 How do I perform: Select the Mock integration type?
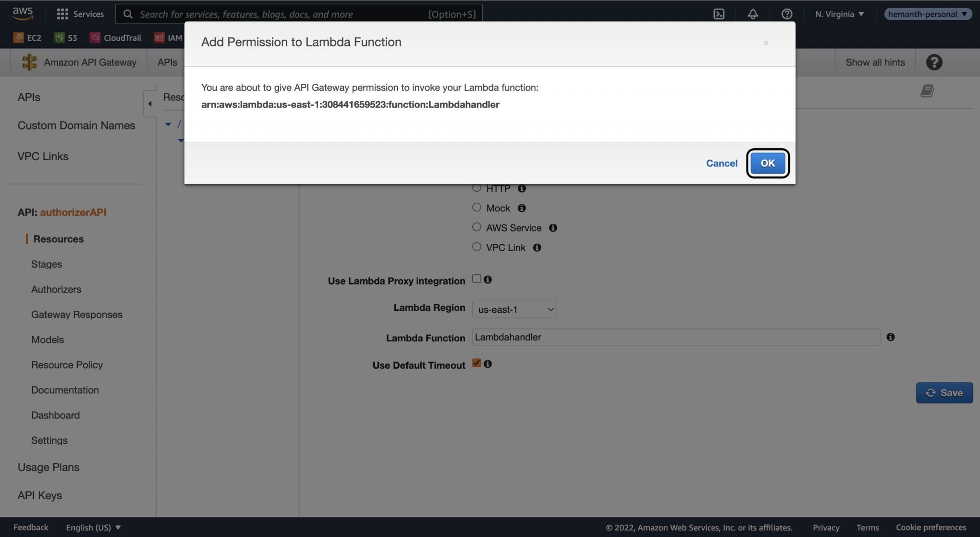477,208
